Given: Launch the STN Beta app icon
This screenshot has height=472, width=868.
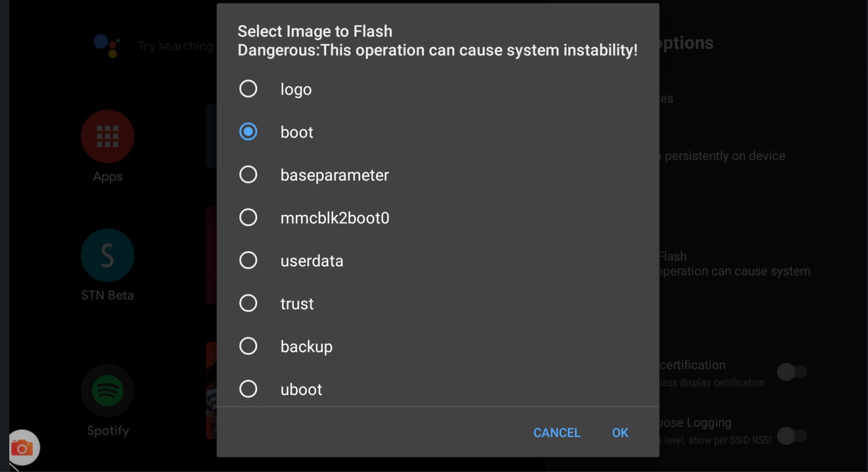Looking at the screenshot, I should click(x=107, y=255).
